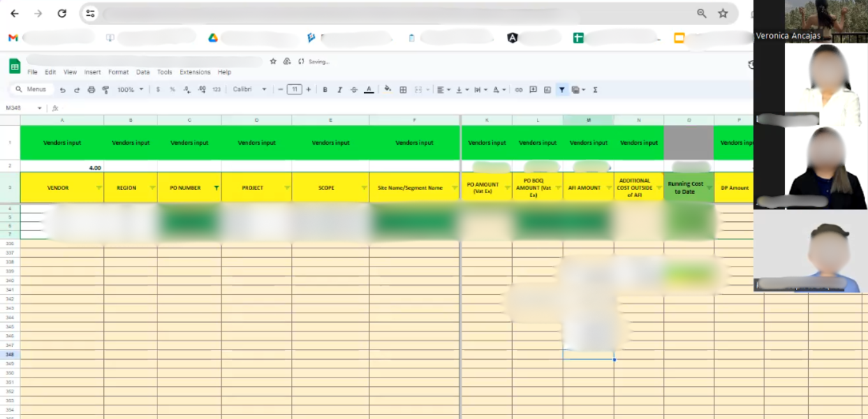
Task: Open the File menu
Action: [x=32, y=72]
